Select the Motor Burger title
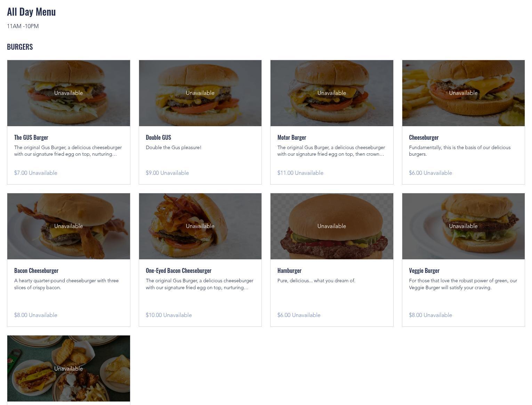The image size is (532, 405). (x=292, y=137)
